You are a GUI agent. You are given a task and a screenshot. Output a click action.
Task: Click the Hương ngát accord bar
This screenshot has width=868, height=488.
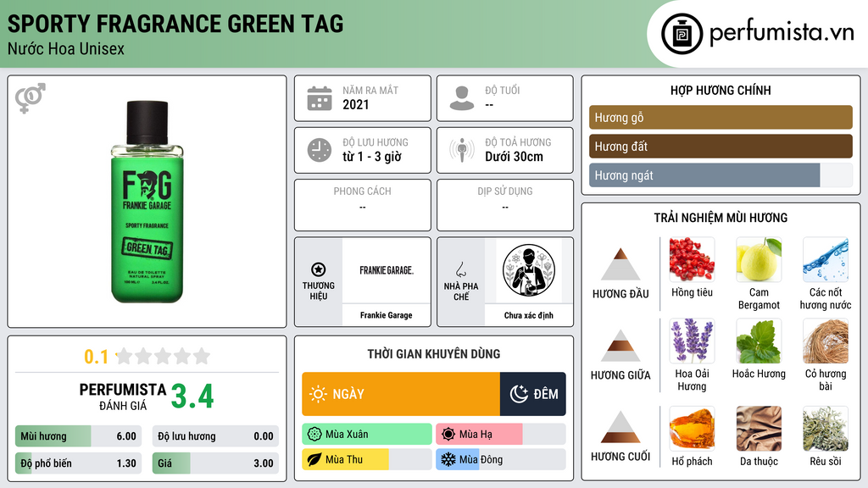[721, 175]
